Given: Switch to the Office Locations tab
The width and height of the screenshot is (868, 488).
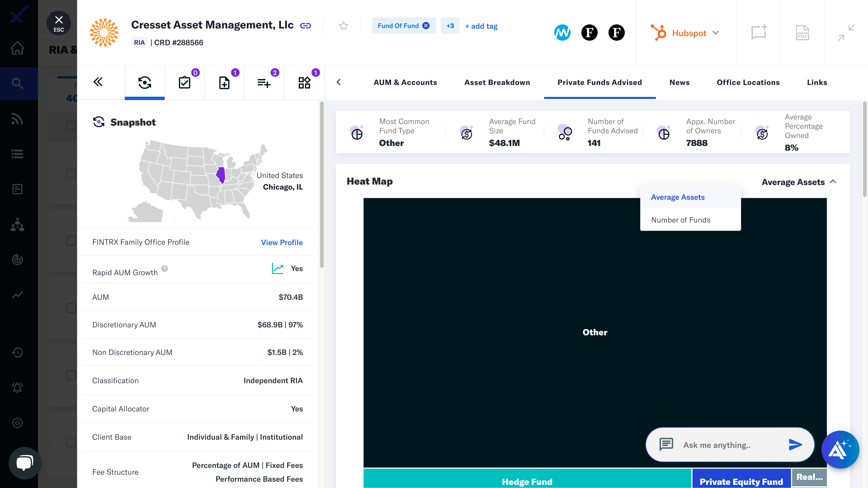Looking at the screenshot, I should click(x=748, y=82).
